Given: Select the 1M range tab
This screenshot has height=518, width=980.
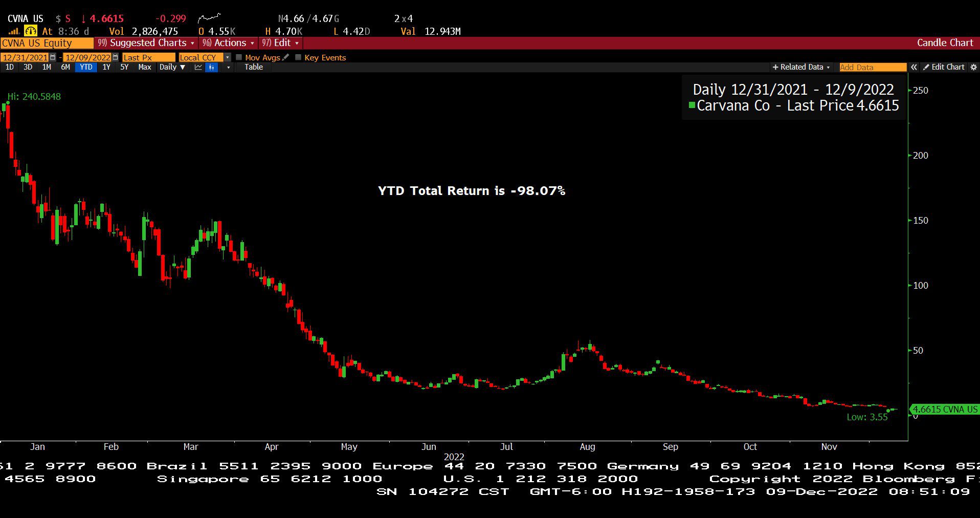Looking at the screenshot, I should pos(47,67).
